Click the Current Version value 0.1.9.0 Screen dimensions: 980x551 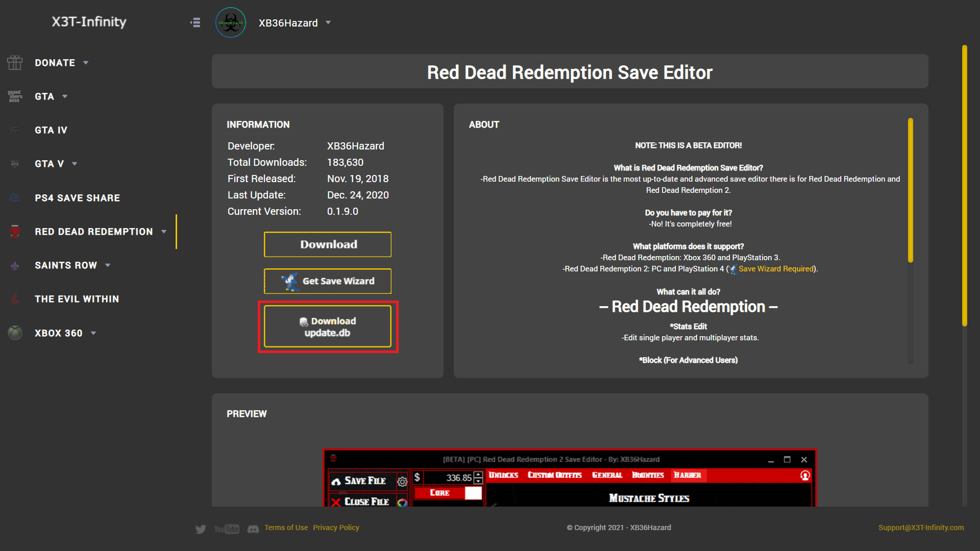(343, 211)
